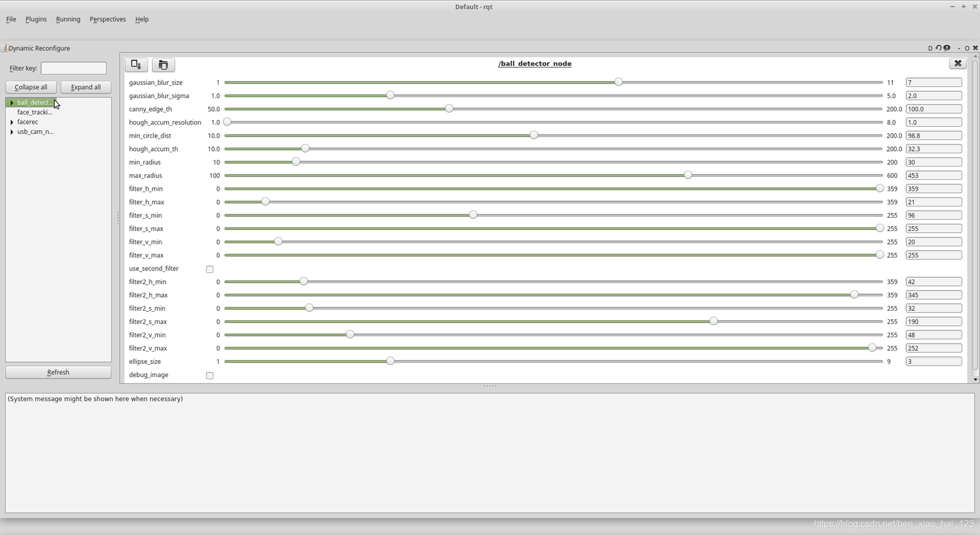
Task: Open the Running menu
Action: [68, 19]
